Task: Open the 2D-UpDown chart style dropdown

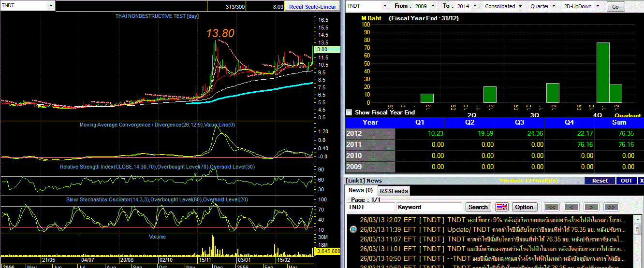Action: pos(598,6)
